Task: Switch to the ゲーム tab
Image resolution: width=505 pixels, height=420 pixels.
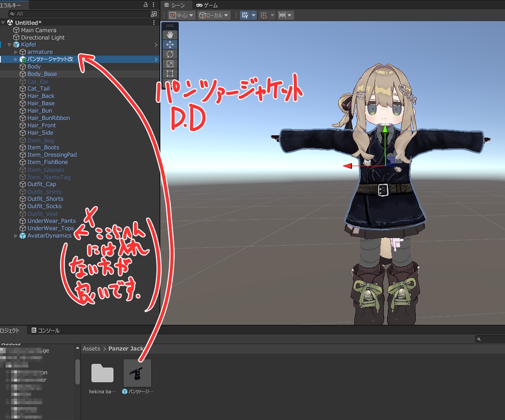Action: [207, 5]
